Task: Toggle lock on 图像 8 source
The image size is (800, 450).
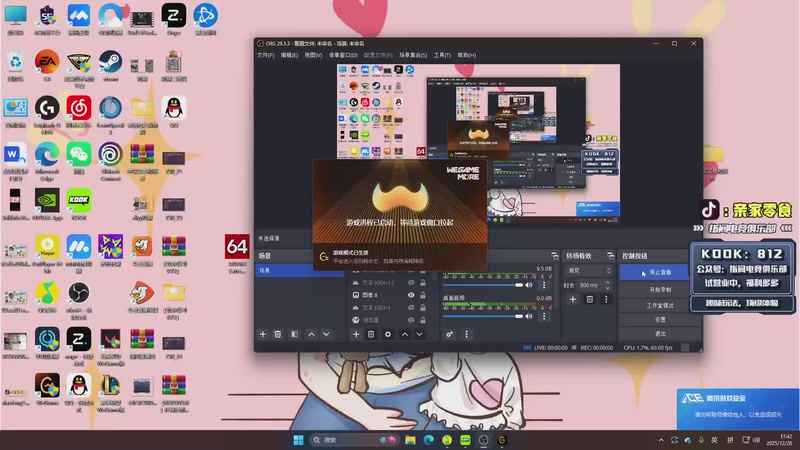Action: [422, 295]
